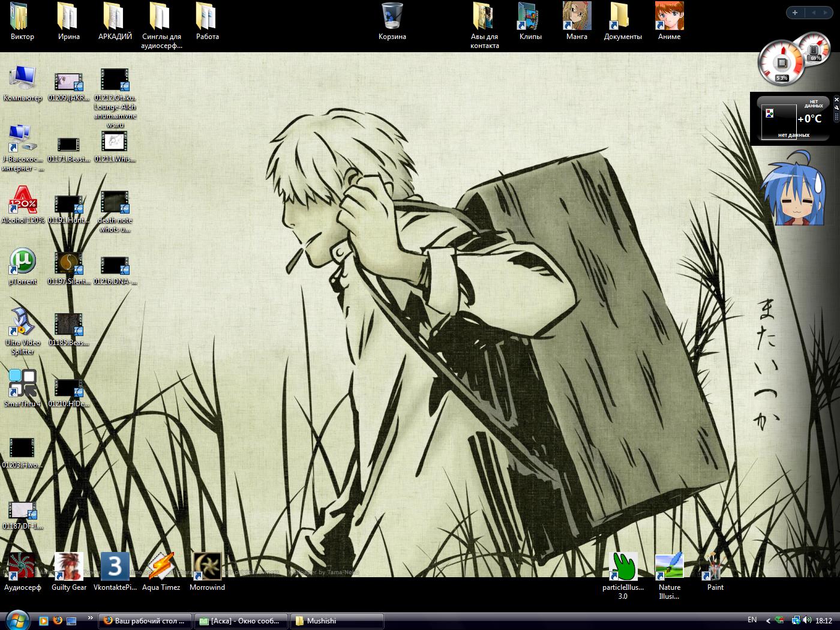Select video file 01211 Whis
The image size is (840, 630).
point(115,147)
